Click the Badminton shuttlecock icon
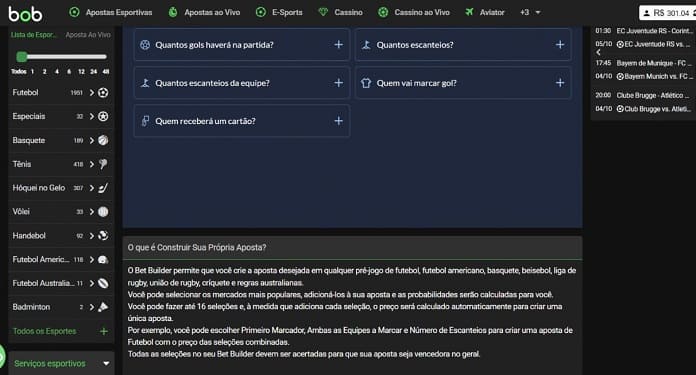696x375 pixels. coord(103,307)
